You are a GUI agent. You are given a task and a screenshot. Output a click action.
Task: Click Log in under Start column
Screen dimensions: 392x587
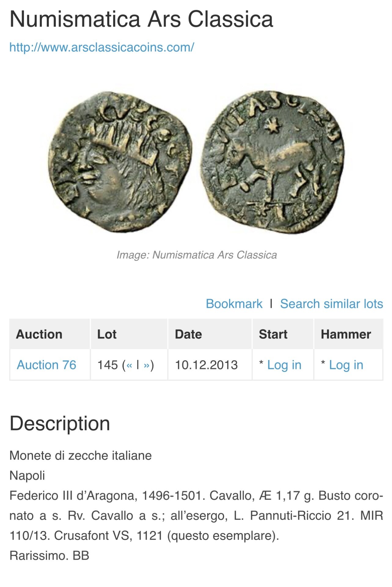click(284, 365)
